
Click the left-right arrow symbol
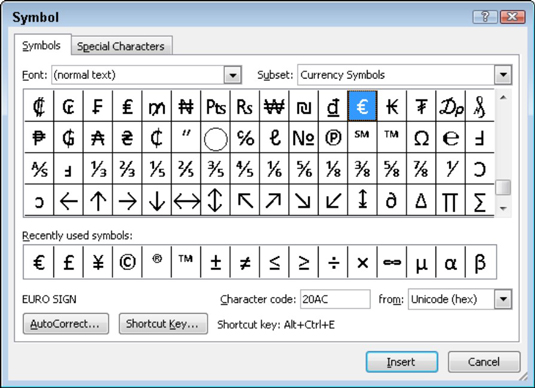tap(186, 201)
